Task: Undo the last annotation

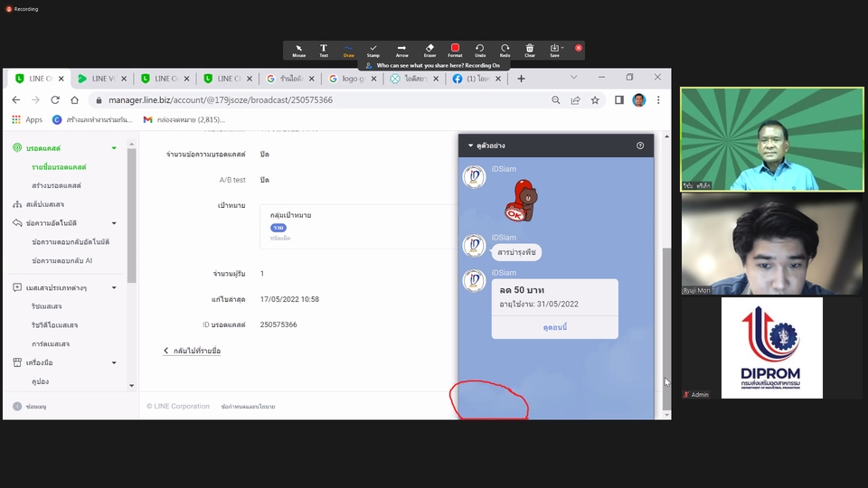Action: (480, 51)
